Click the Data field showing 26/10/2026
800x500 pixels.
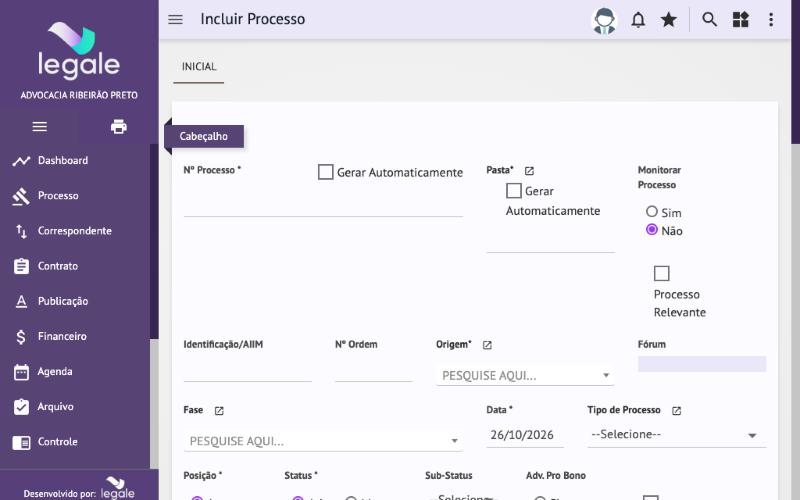point(524,435)
